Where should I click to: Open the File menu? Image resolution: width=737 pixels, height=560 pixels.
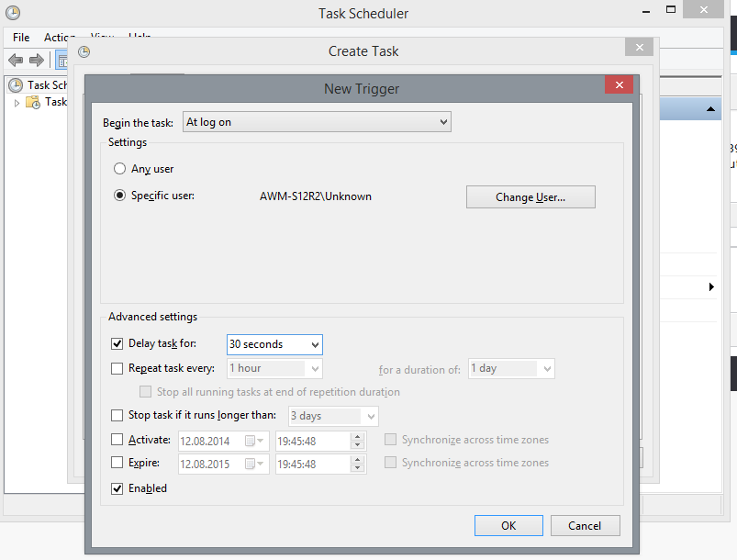(21, 38)
